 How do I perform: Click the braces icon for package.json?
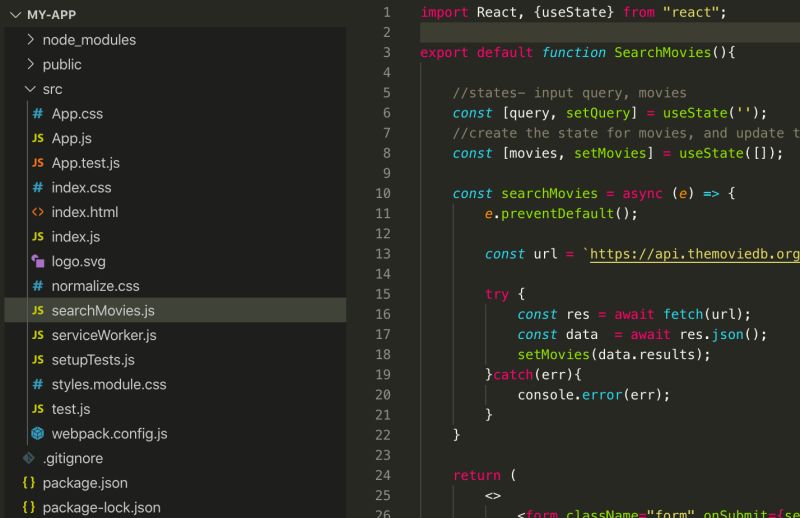[29, 483]
